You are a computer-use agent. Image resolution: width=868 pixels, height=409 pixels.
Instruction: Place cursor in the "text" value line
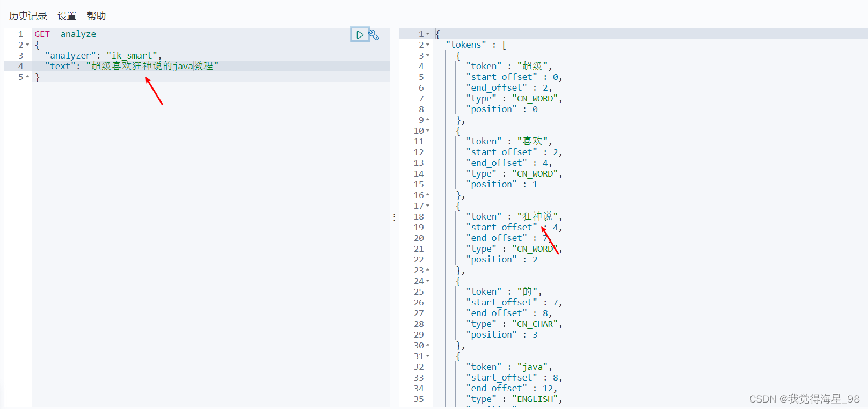(132, 67)
